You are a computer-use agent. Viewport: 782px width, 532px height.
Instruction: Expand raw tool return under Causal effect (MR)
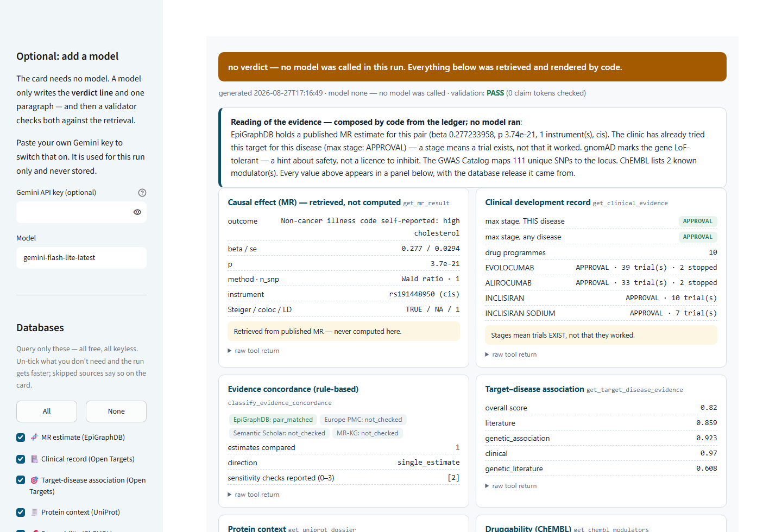coord(254,351)
